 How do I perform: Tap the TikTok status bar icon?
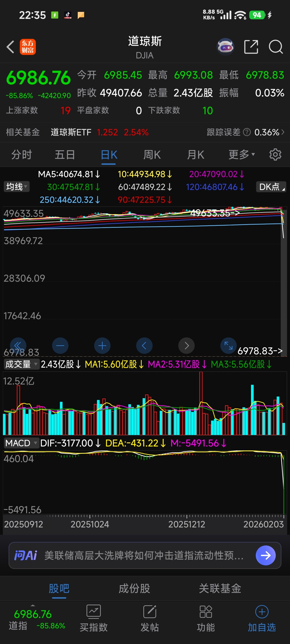pyautogui.click(x=68, y=15)
